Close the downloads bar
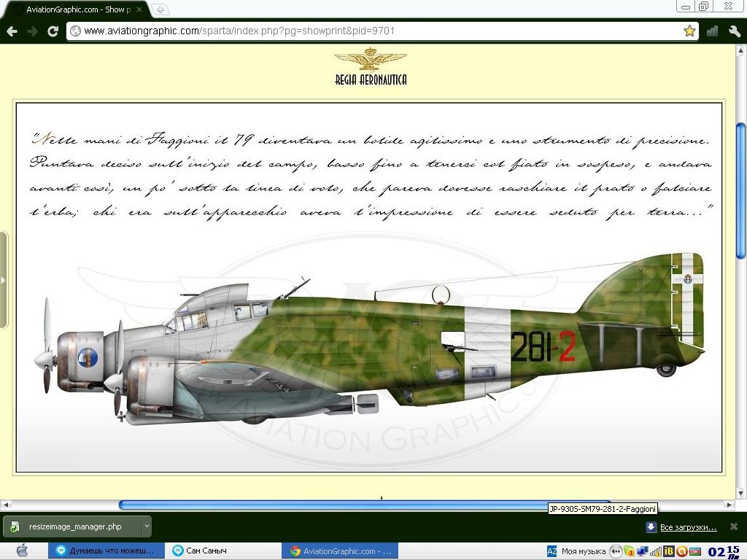Image resolution: width=747 pixels, height=560 pixels. [734, 526]
